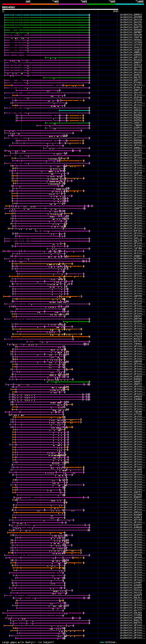
Task: Open hit UniRef100_B6SIK2
Action: [131, 108]
